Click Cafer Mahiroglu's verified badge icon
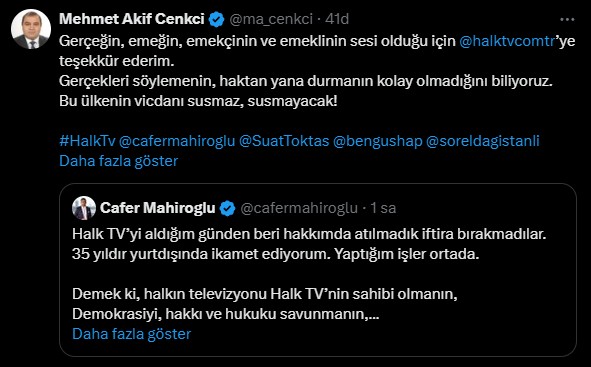Viewport: 591px width, 367px height. (227, 208)
